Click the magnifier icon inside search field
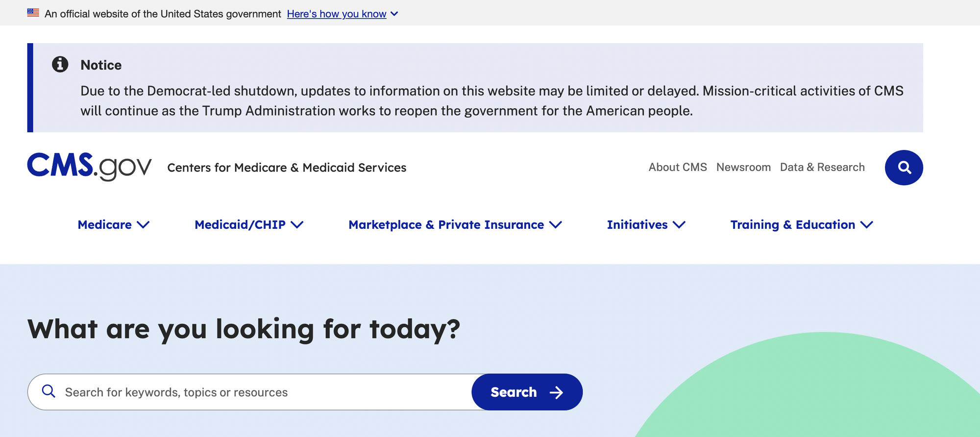 click(49, 391)
